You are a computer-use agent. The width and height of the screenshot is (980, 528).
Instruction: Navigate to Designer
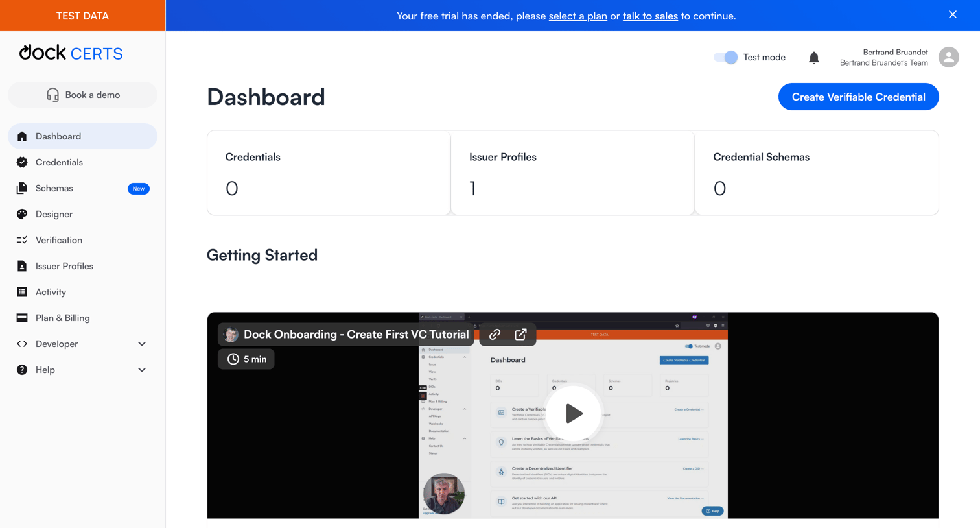[82, 214]
